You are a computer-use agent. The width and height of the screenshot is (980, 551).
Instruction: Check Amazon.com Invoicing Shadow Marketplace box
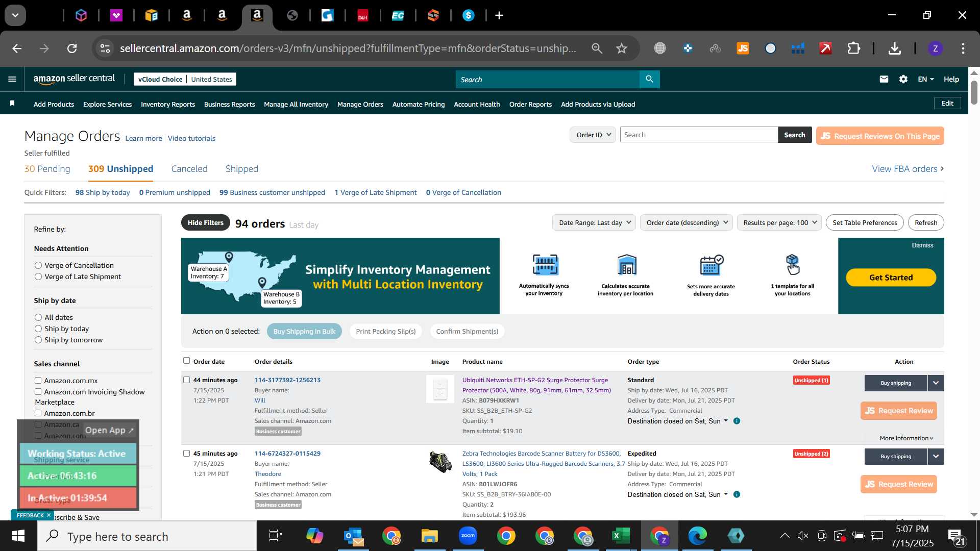pos(38,392)
